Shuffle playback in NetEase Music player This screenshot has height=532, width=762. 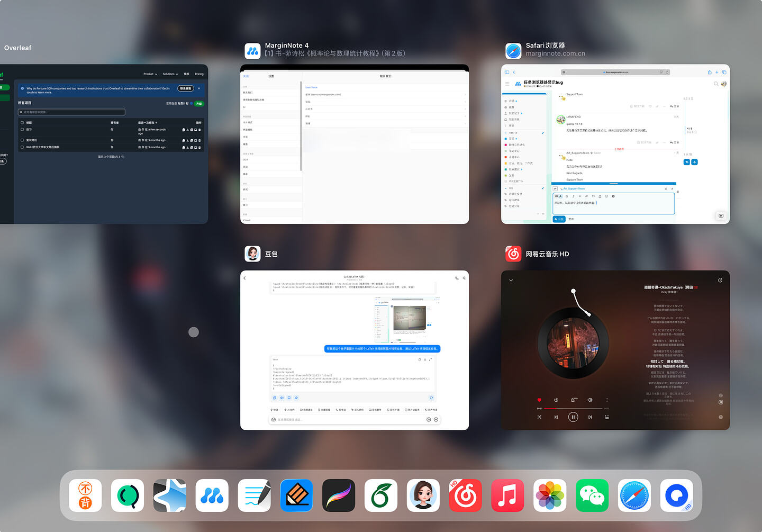coord(539,417)
